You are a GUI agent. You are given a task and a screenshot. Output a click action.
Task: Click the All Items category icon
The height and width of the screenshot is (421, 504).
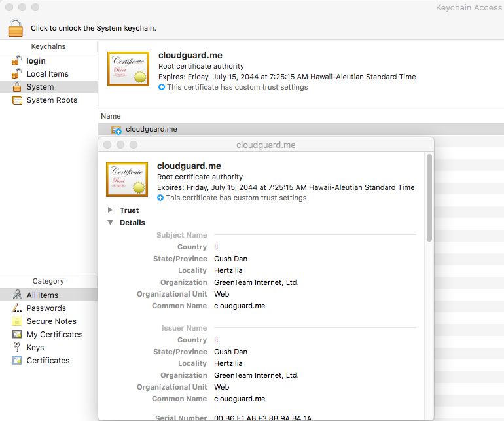pos(17,294)
